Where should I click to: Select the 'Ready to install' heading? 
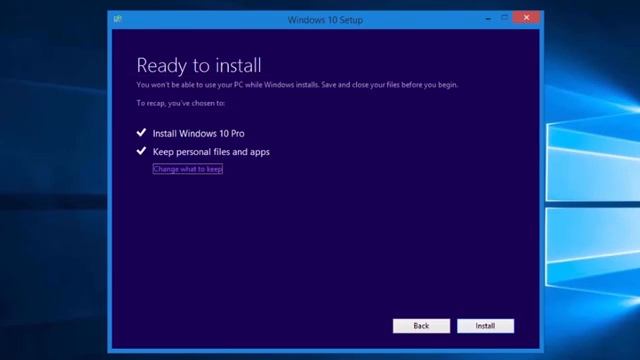pos(199,65)
